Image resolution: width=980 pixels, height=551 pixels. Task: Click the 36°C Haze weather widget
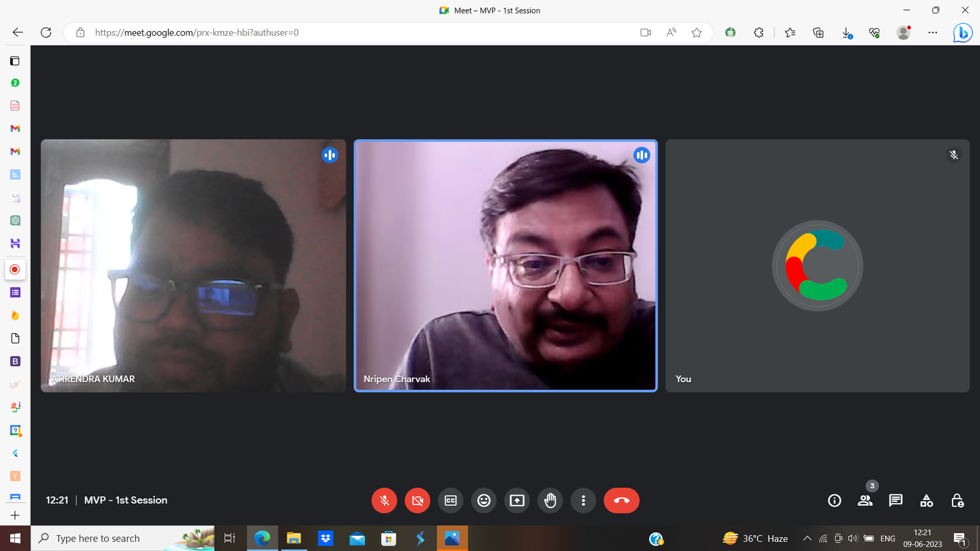(x=755, y=538)
